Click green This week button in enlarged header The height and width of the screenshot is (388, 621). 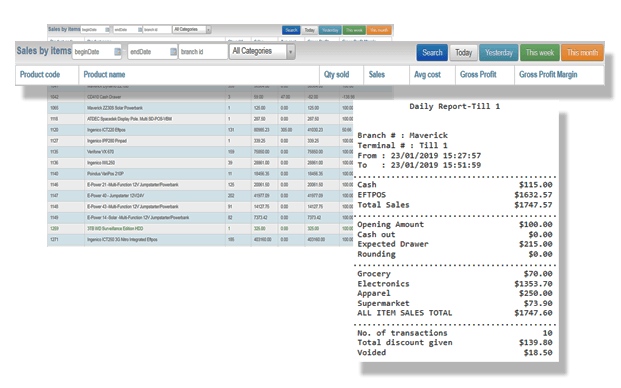coord(540,52)
